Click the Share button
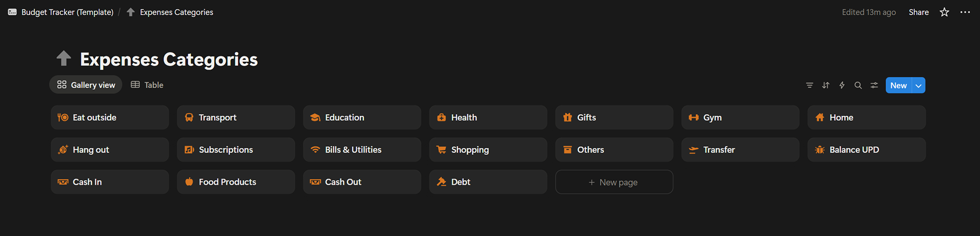 pos(918,12)
